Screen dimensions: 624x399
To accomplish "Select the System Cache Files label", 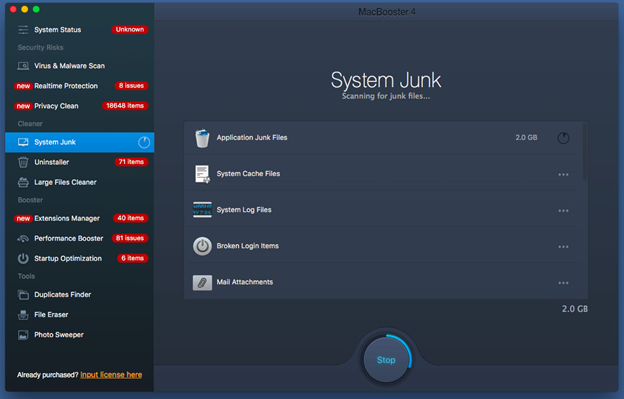I will point(248,174).
